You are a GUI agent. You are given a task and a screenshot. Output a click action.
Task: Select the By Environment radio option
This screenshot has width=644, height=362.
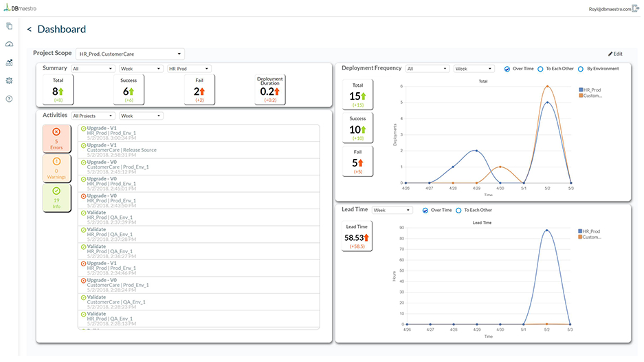(581, 69)
